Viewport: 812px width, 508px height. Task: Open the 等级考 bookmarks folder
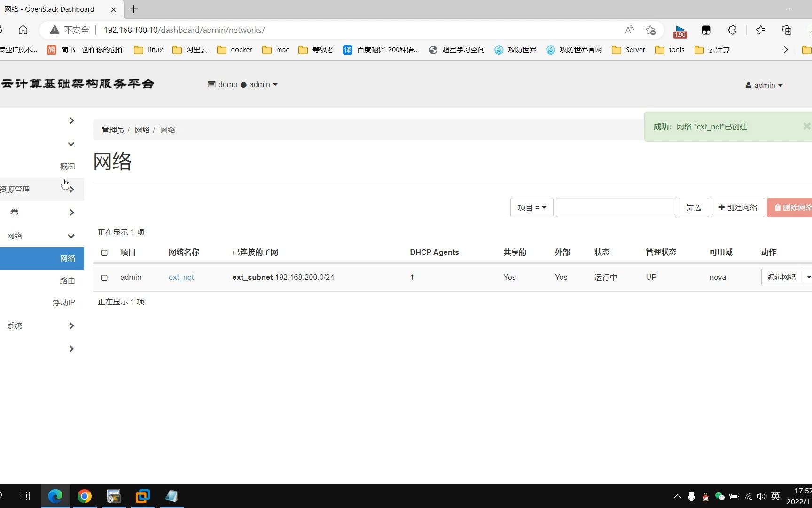point(316,50)
